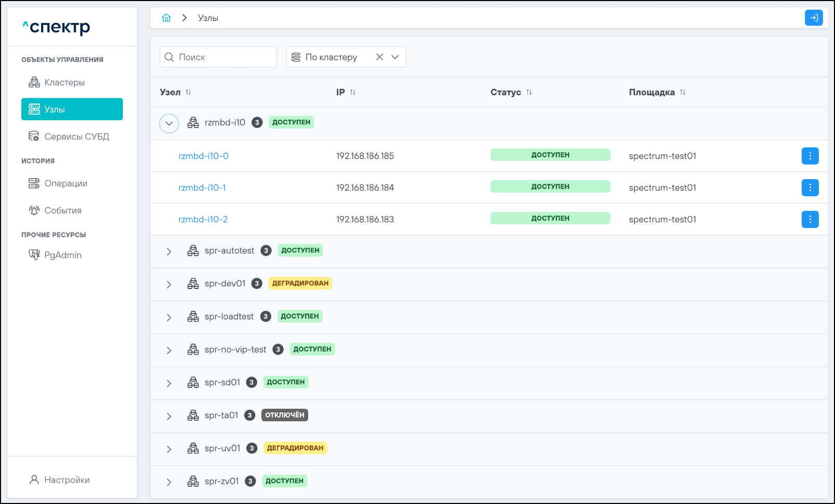Sort by Площадка column
This screenshot has width=835, height=504.
(x=682, y=92)
